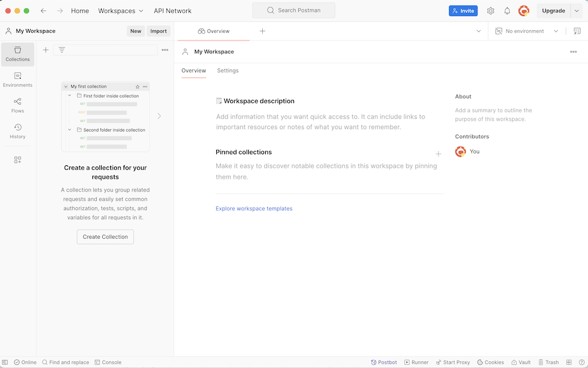The width and height of the screenshot is (588, 368).
Task: Click the Search Postman field
Action: 293,10
